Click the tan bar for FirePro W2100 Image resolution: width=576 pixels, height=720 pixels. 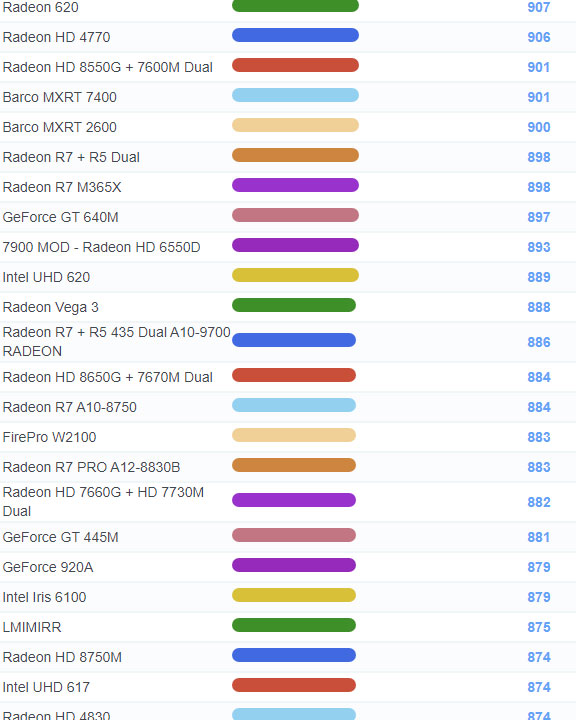[x=294, y=435]
